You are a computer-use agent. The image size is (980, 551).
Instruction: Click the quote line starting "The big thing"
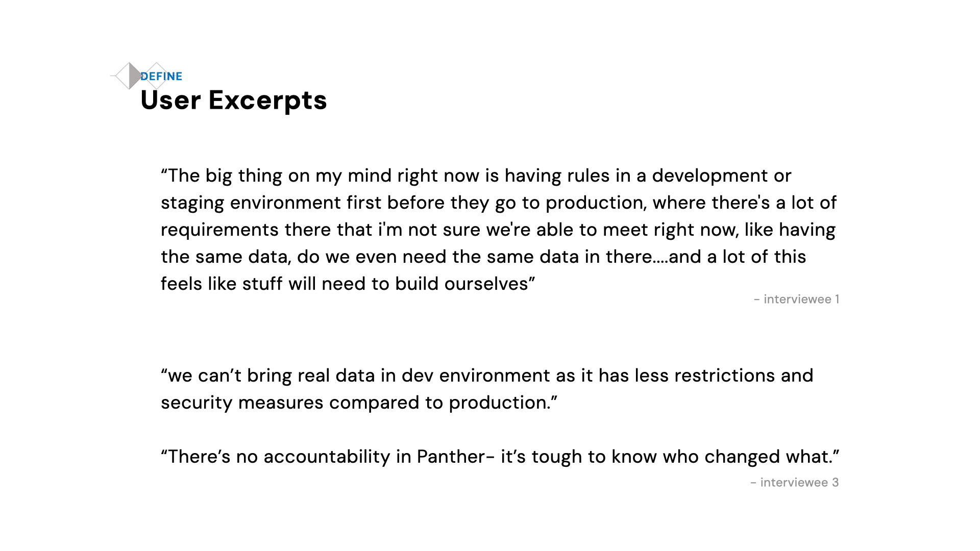(476, 176)
